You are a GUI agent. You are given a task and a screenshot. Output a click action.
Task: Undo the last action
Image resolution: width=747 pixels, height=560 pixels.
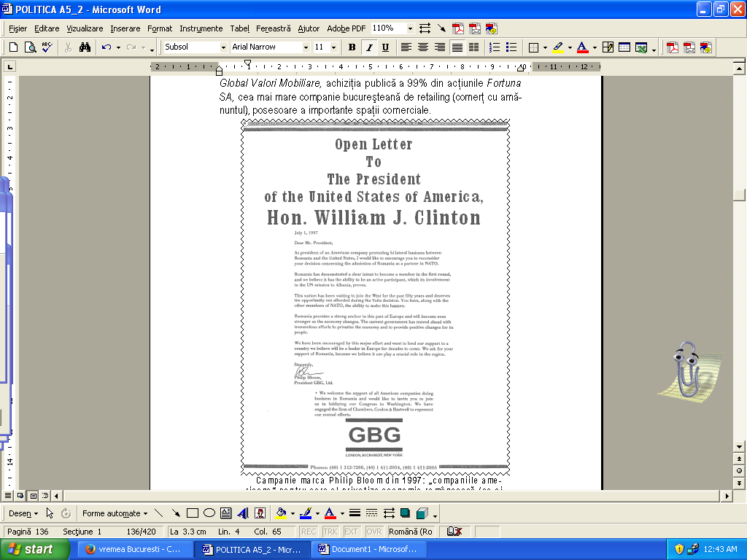click(x=107, y=47)
